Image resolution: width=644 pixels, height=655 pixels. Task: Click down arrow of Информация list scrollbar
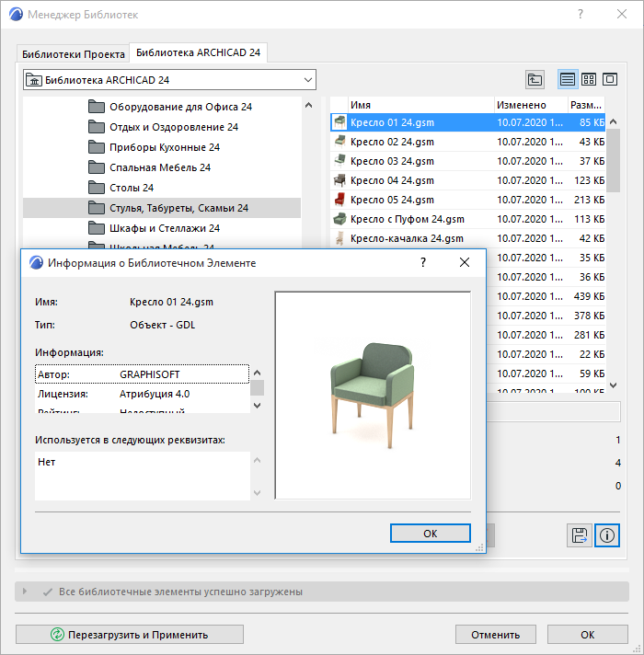258,405
